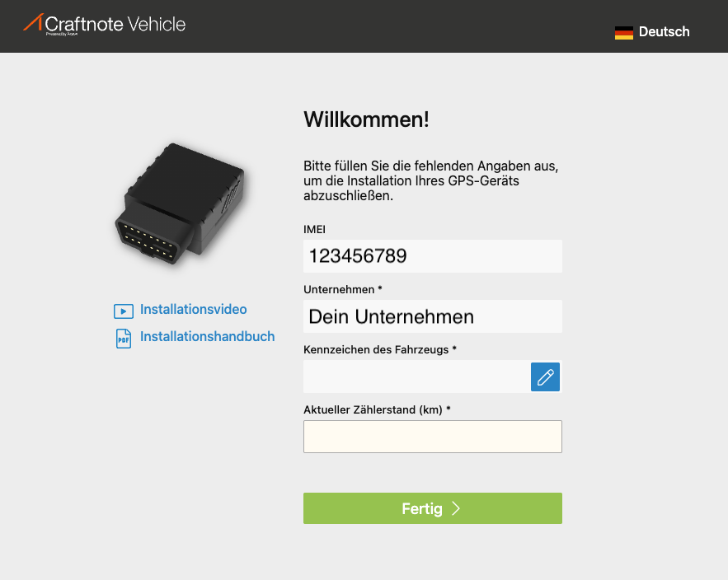Click the arrow chevron beside Fertig

[x=456, y=508]
